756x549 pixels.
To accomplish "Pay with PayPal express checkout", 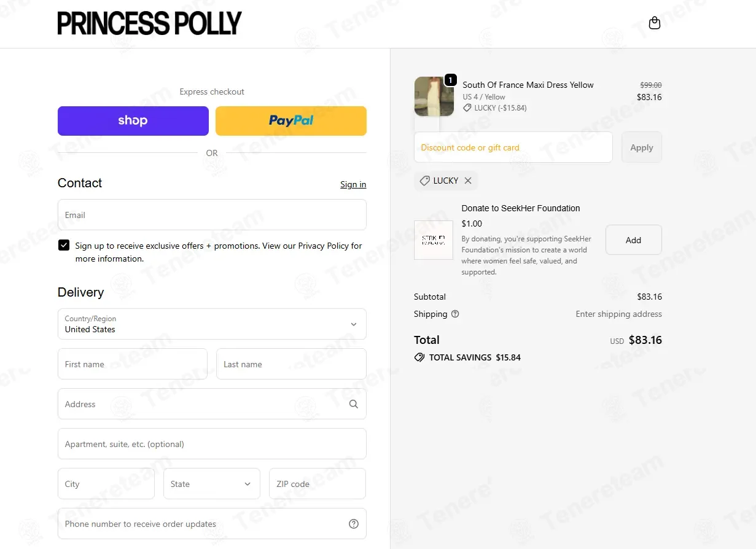I will [291, 121].
